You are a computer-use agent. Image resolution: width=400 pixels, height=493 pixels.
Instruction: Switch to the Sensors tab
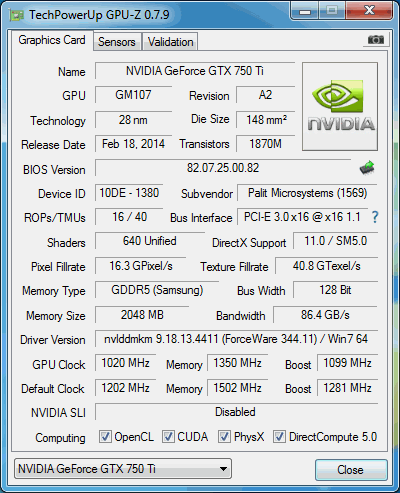point(117,42)
